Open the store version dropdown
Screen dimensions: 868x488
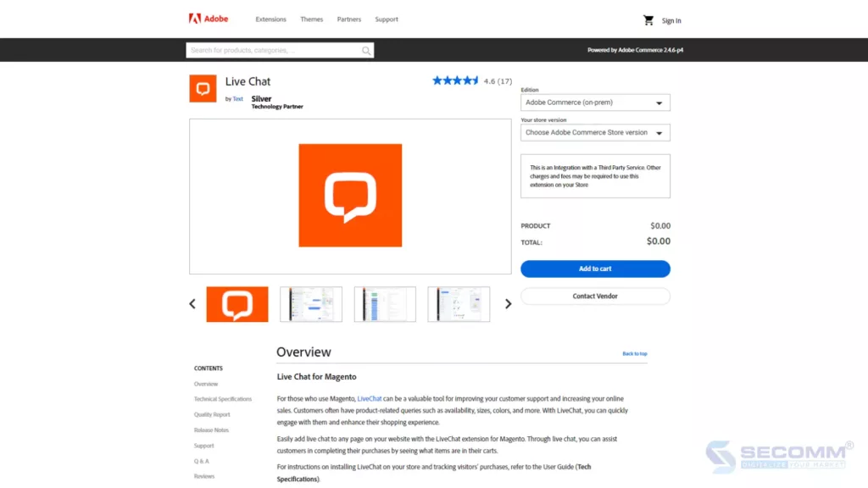tap(595, 133)
